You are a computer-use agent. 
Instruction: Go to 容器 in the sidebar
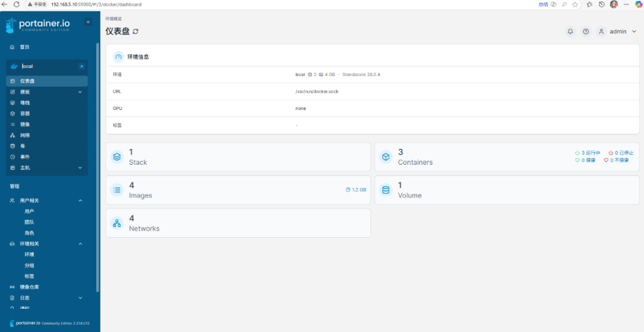25,114
